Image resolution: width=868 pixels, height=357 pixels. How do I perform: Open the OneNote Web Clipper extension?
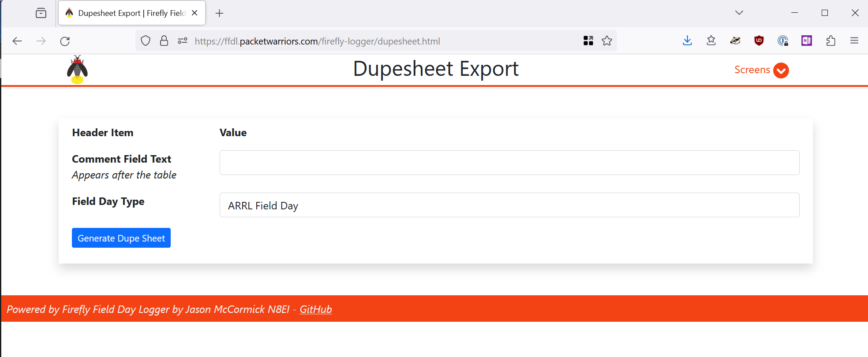pos(807,41)
